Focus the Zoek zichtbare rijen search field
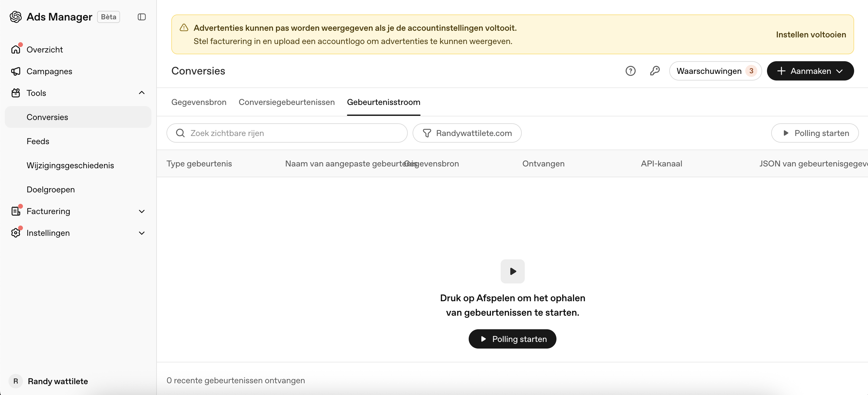This screenshot has width=868, height=395. (287, 133)
